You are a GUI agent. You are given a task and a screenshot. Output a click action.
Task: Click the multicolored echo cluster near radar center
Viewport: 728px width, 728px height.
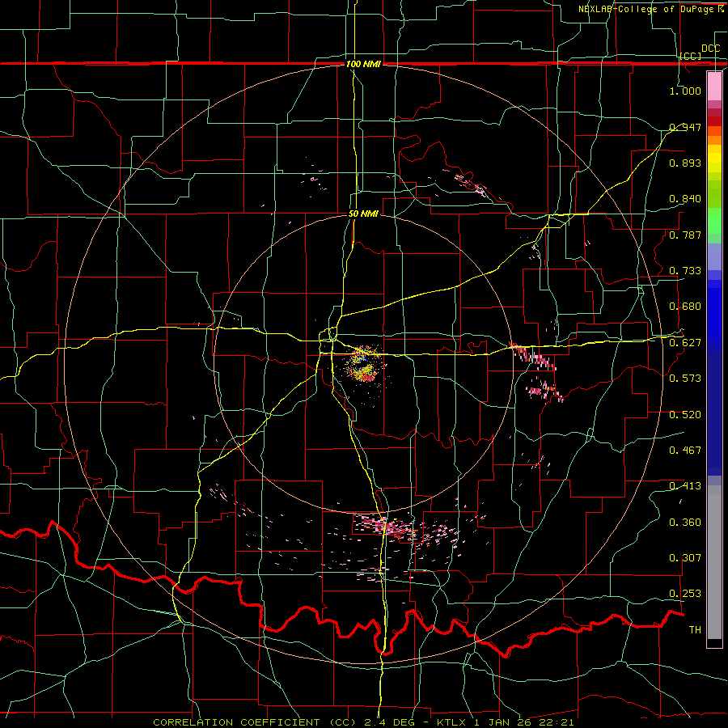point(363,363)
